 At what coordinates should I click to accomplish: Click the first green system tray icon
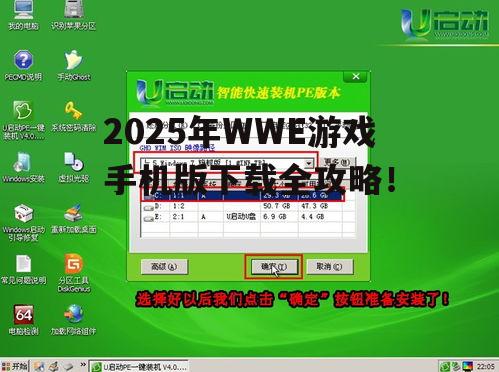[444, 367]
